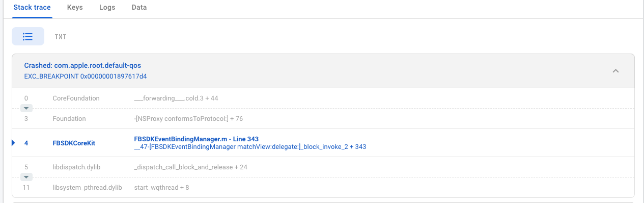Select the CoreFoundation frame 0 row
The image size is (644, 203).
coord(323,98)
